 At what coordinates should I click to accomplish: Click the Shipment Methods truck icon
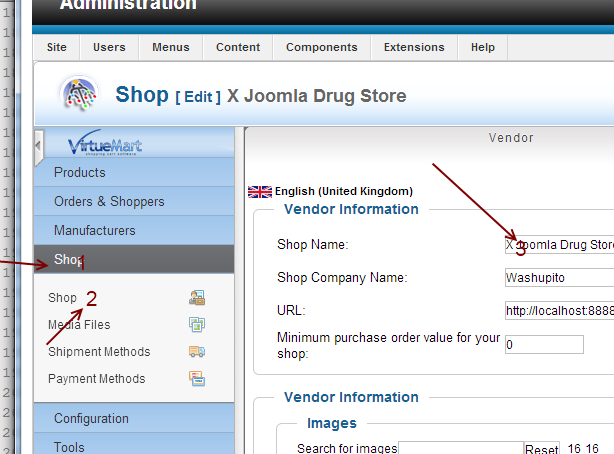coord(197,351)
